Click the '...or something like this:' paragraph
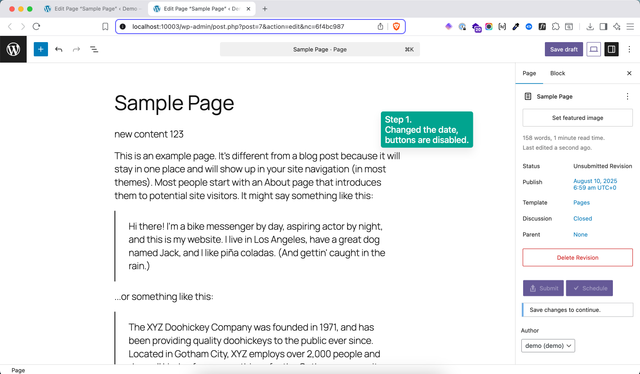This screenshot has width=640, height=374. coord(164,296)
